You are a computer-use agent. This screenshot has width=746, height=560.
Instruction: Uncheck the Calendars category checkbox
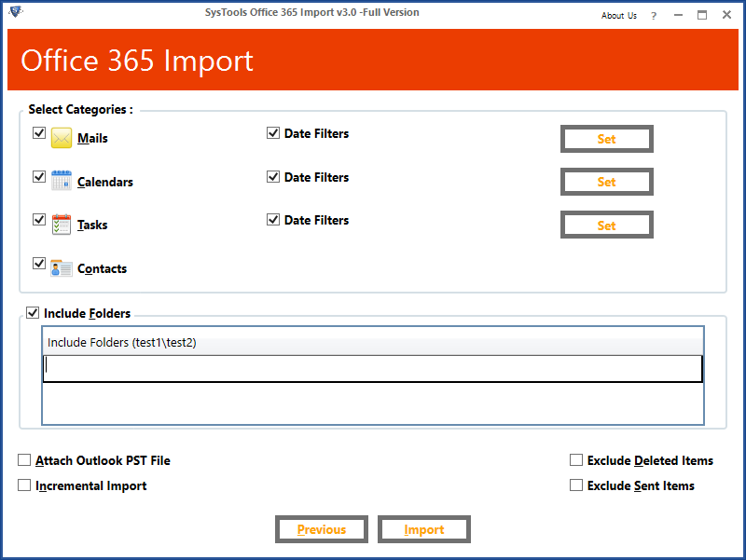(x=39, y=176)
